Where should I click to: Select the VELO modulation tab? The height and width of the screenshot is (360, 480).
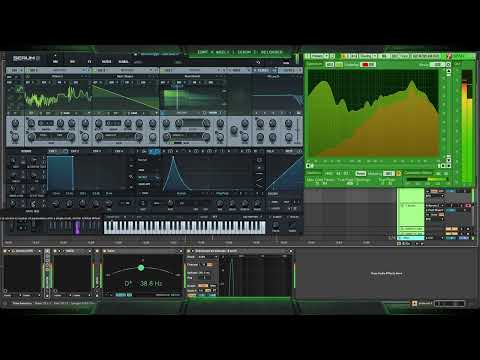271,151
